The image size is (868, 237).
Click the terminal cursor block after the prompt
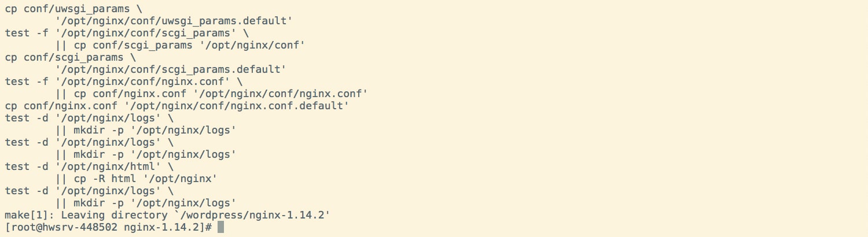point(220,227)
